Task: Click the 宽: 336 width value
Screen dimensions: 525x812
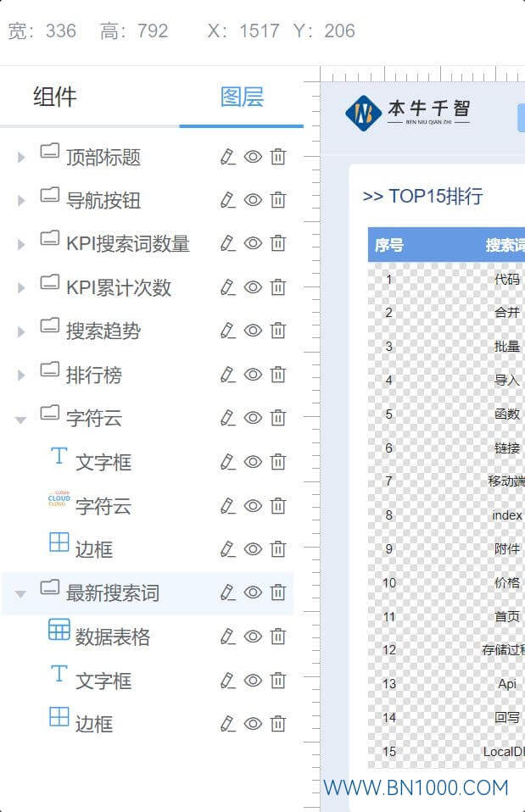Action: pos(42,31)
